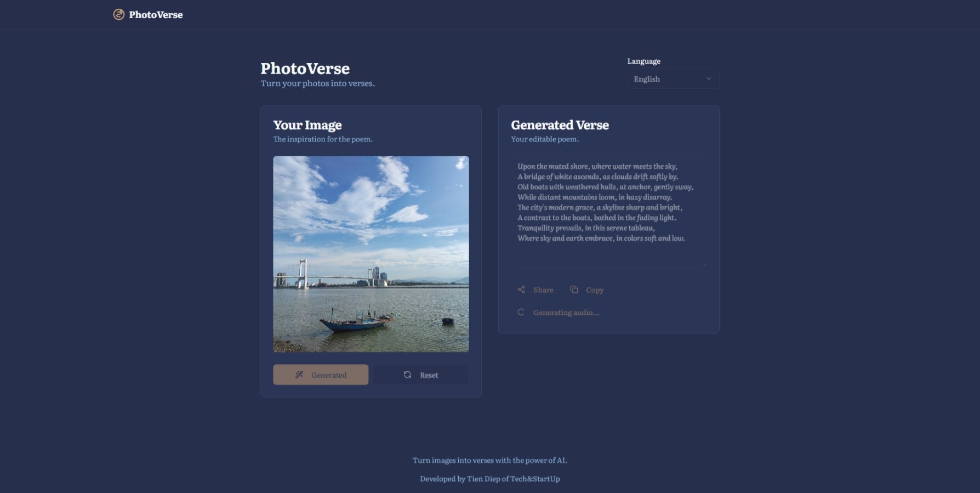
Task: Click inside the editable poem text area
Action: point(608,211)
